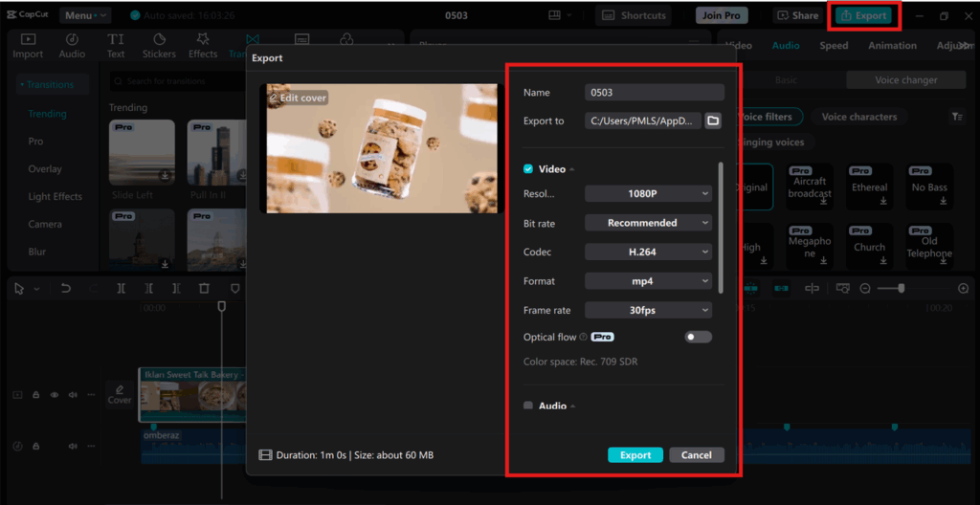The width and height of the screenshot is (980, 505).
Task: Adjust the timeline zoom slider handle
Action: click(x=902, y=288)
